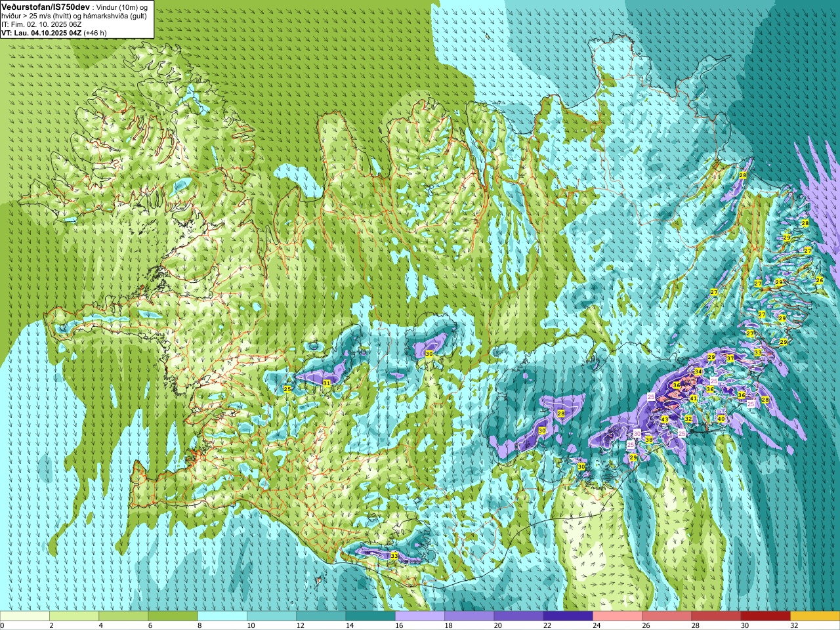
Task: Click the orange legend swatch above 32 m/s
Action: tap(815, 616)
